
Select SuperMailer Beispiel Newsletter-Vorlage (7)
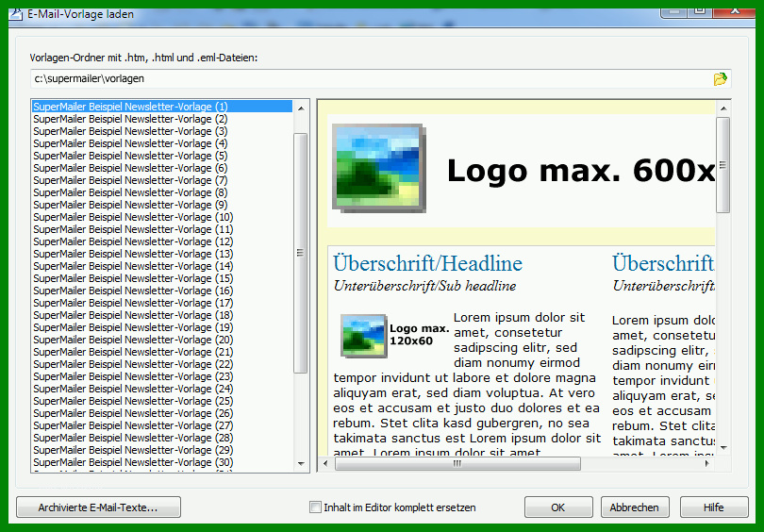pyautogui.click(x=162, y=180)
